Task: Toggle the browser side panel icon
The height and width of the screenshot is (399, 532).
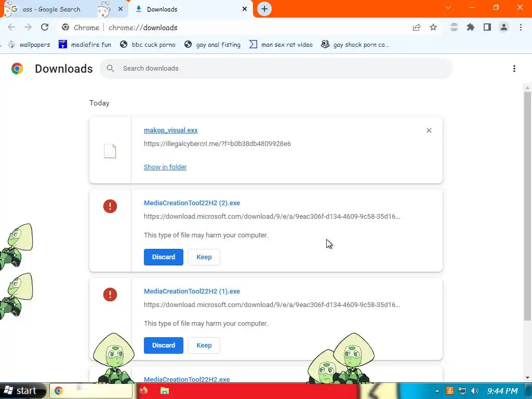Action: pos(487,27)
